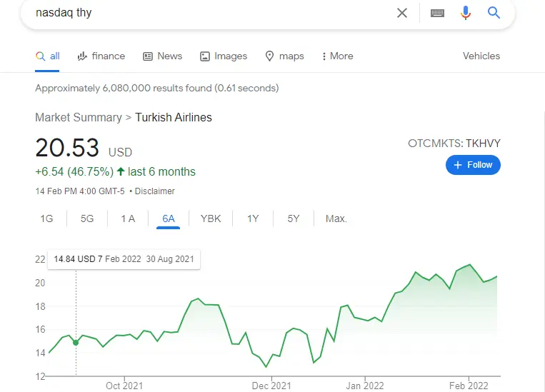Select the 6A chart range

169,218
